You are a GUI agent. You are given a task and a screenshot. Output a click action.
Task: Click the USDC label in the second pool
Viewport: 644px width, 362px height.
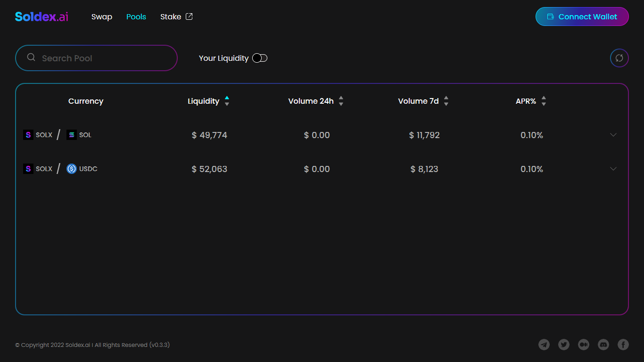[88, 169]
